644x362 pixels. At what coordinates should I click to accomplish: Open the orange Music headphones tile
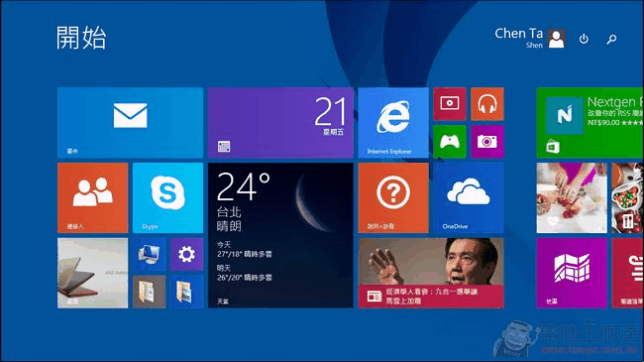tap(487, 104)
